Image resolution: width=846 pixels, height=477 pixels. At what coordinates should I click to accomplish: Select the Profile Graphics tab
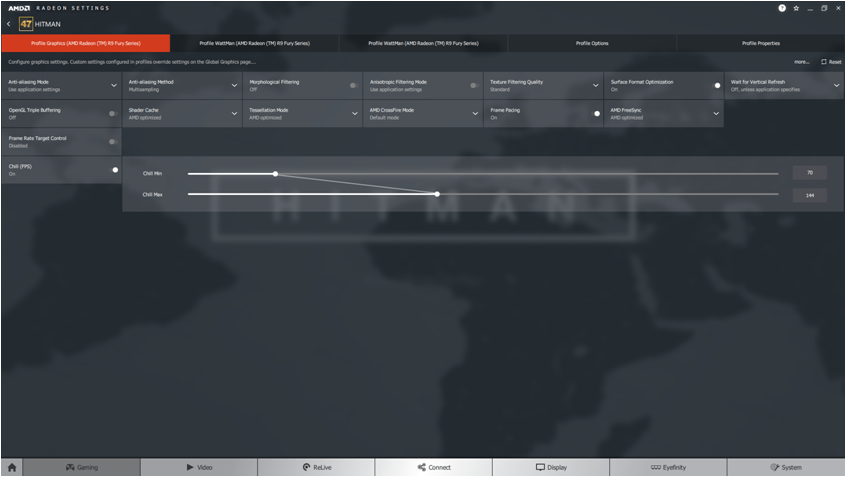[x=86, y=43]
